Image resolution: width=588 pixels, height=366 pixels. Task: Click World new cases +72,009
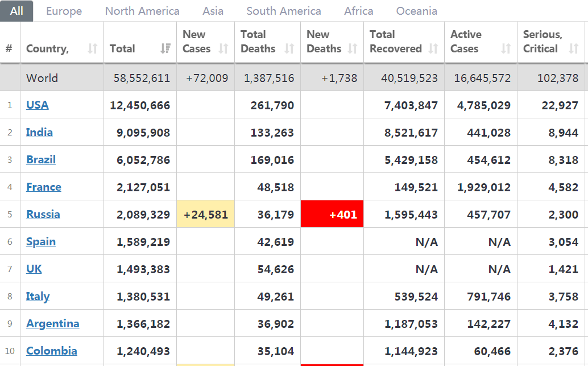[x=207, y=78]
